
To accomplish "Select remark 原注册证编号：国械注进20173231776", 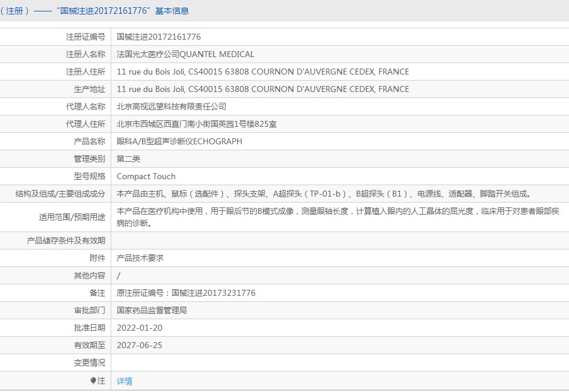I will (x=186, y=293).
